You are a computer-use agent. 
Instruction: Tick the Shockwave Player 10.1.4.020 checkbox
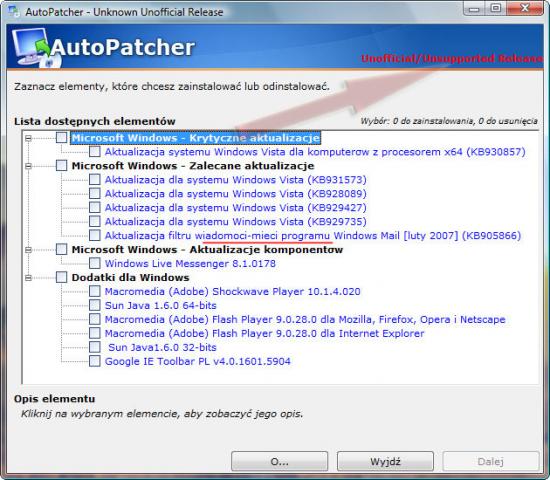click(95, 291)
